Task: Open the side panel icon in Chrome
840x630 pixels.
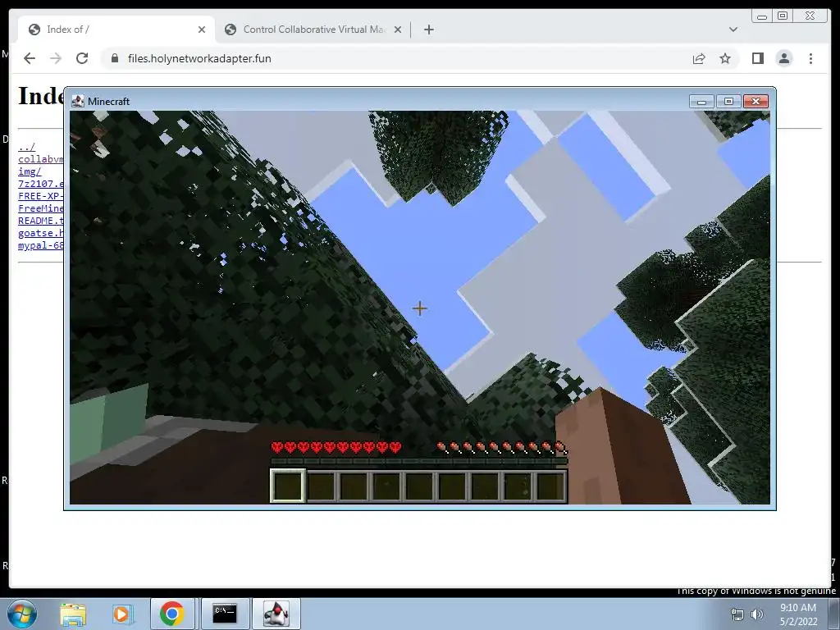Action: pyautogui.click(x=757, y=58)
